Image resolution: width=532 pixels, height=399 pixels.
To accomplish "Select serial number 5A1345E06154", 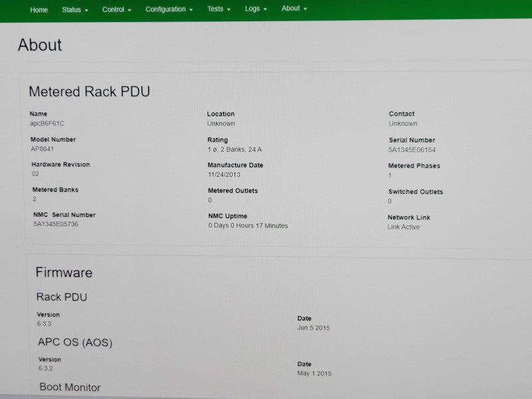I will coord(412,150).
